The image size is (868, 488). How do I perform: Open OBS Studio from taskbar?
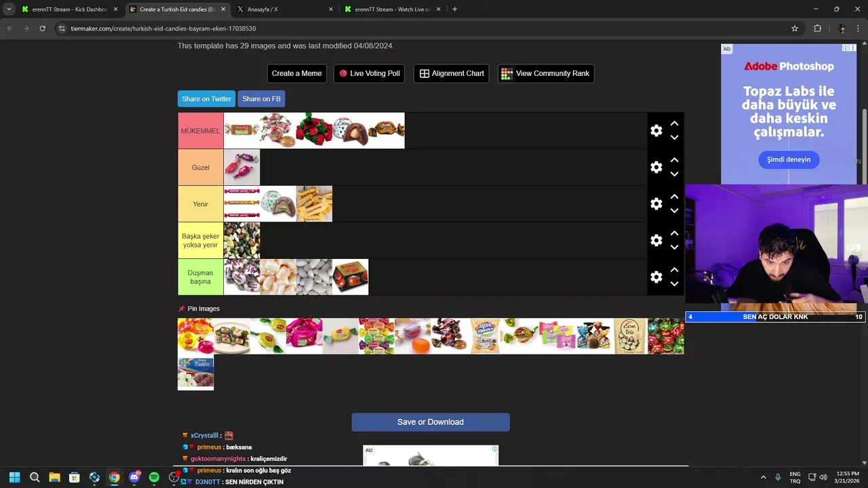174,477
